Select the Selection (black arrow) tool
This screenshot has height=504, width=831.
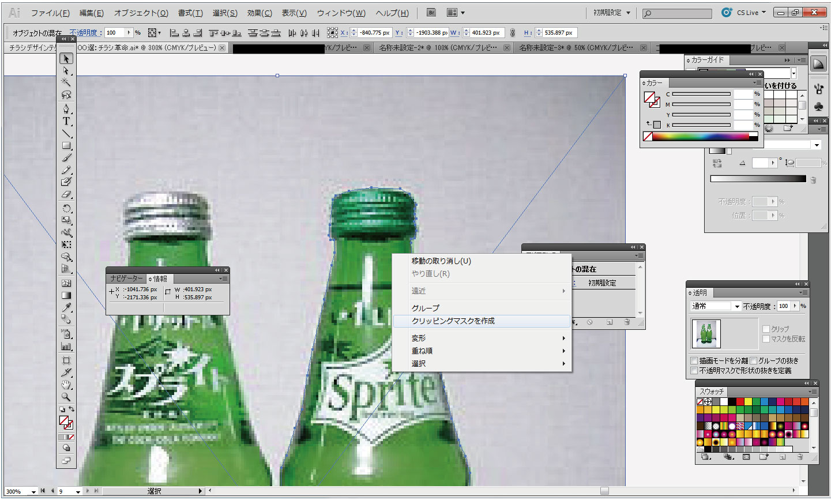pos(66,58)
